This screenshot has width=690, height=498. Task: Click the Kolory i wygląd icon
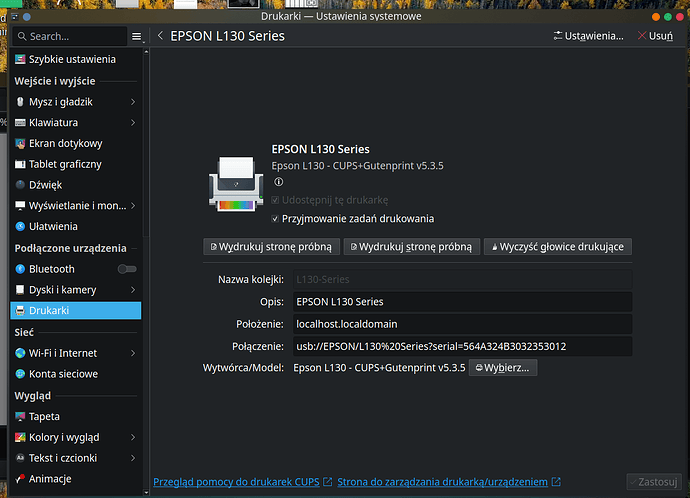20,437
